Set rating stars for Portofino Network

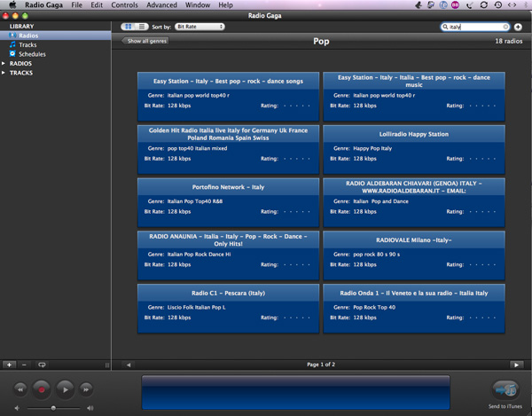point(296,212)
